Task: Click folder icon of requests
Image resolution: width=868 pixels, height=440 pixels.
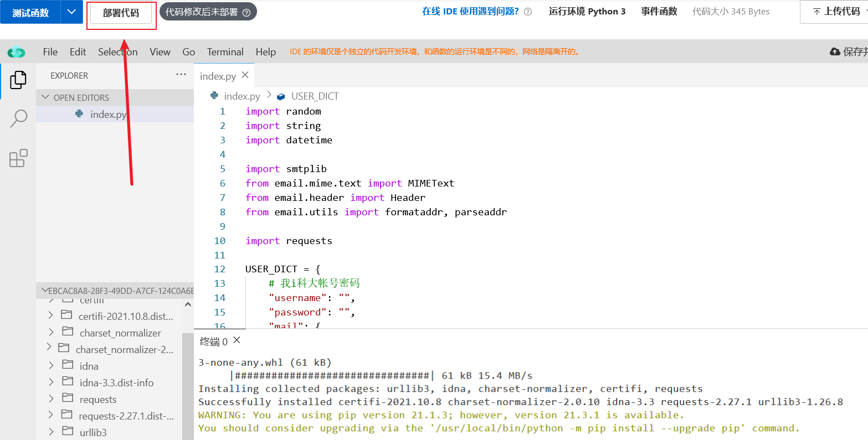Action: click(68, 398)
